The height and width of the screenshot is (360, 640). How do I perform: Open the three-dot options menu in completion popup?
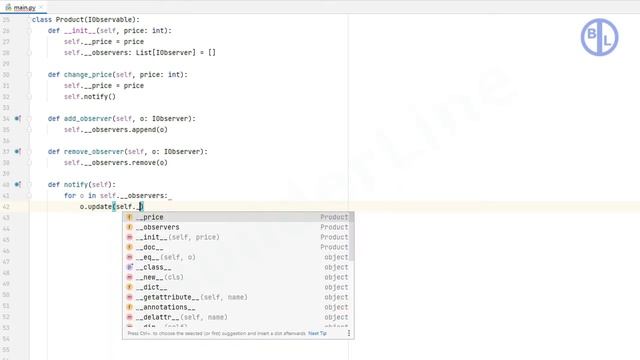click(349, 333)
